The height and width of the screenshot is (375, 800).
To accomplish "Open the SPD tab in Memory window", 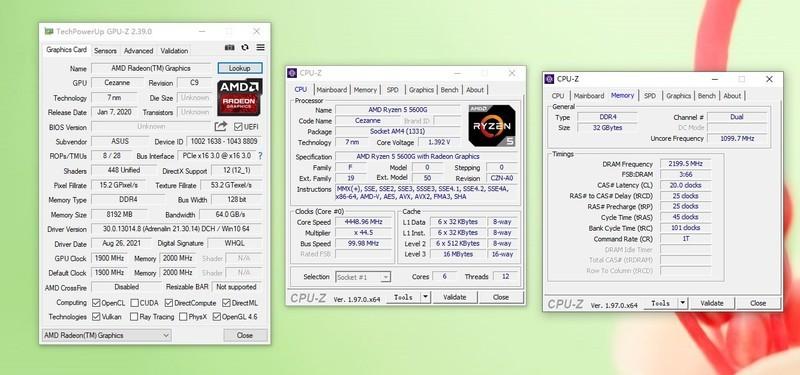I will point(650,95).
